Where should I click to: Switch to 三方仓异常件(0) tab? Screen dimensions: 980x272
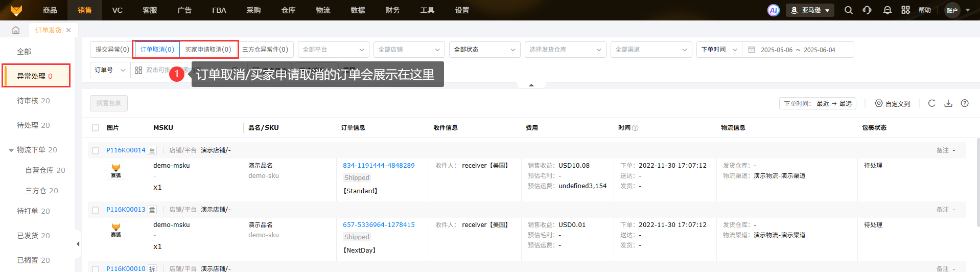(x=265, y=50)
